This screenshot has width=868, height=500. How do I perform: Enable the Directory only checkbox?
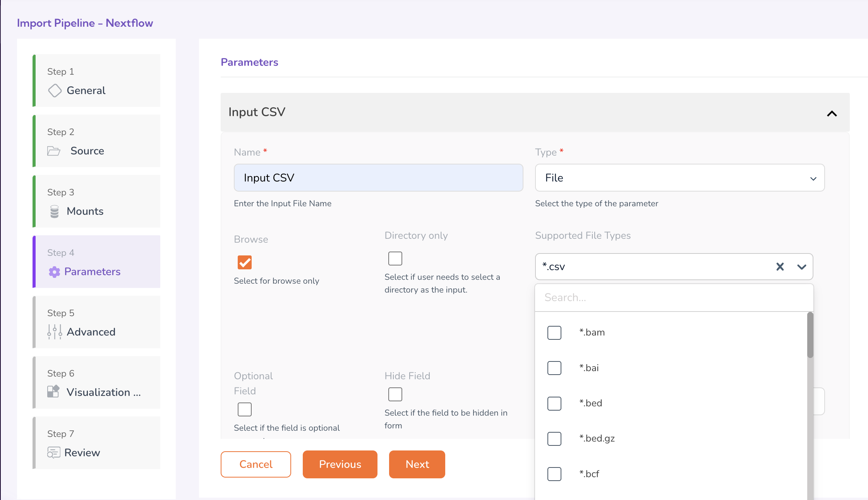click(395, 259)
